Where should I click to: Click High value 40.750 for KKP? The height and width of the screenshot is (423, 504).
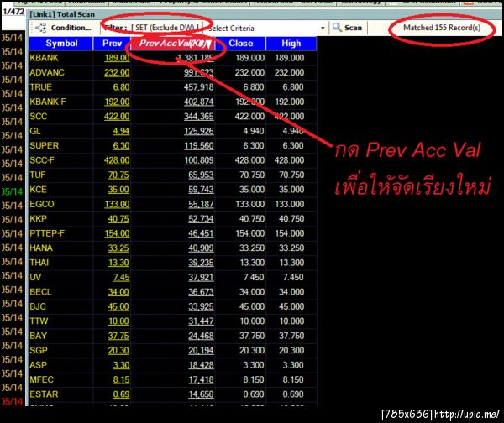pyautogui.click(x=291, y=219)
